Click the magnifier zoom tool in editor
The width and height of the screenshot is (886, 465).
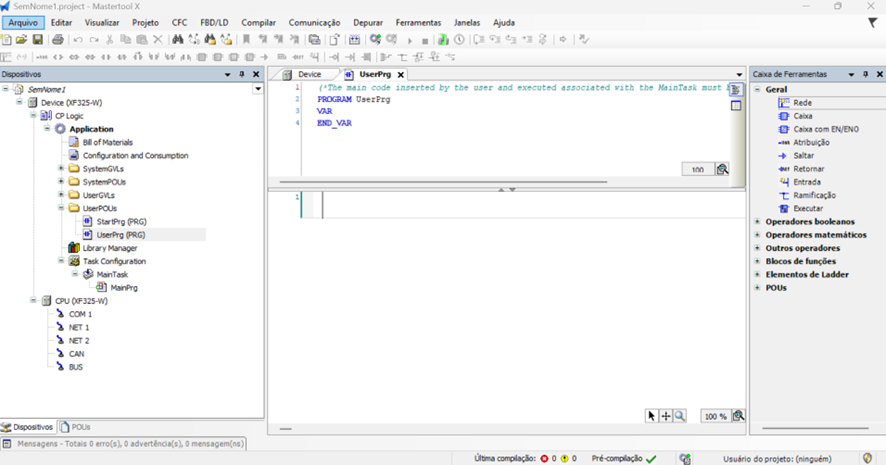point(680,416)
